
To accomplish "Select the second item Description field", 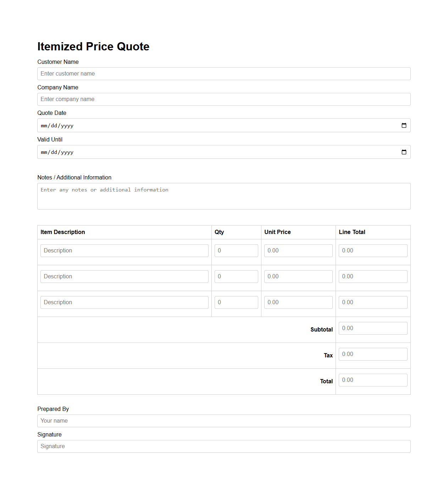I will point(124,276).
